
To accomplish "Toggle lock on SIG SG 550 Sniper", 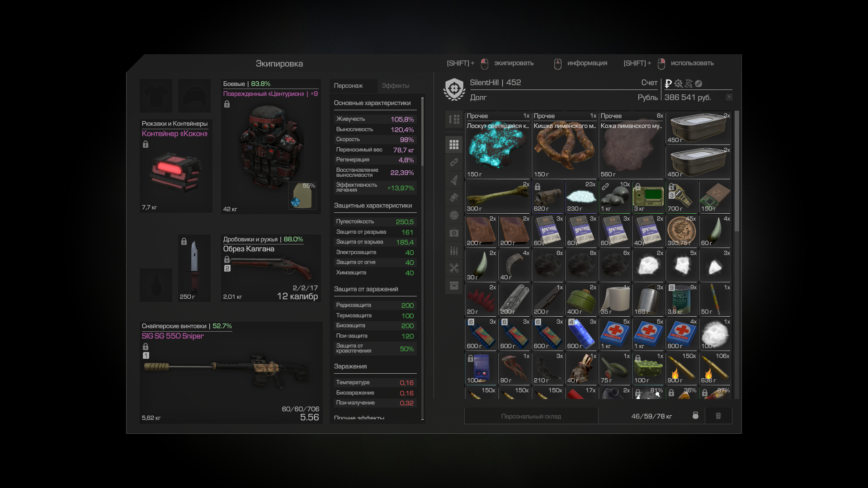I will coord(146,347).
